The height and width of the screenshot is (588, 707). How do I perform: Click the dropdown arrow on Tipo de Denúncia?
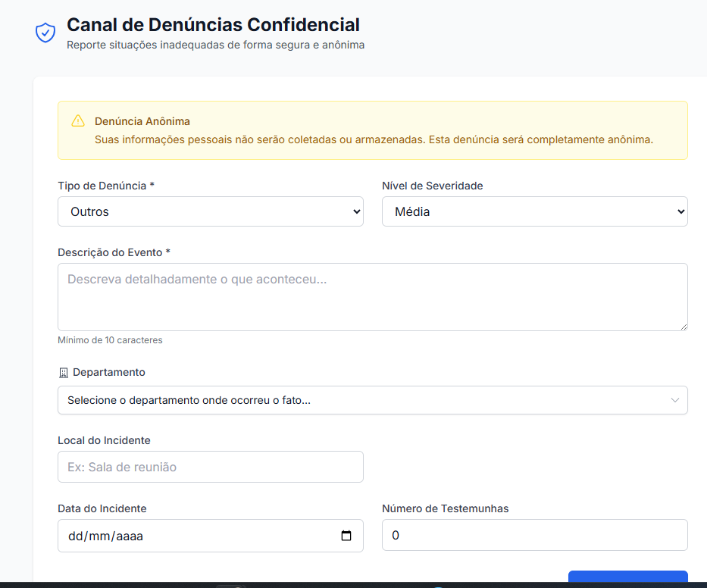(x=355, y=211)
